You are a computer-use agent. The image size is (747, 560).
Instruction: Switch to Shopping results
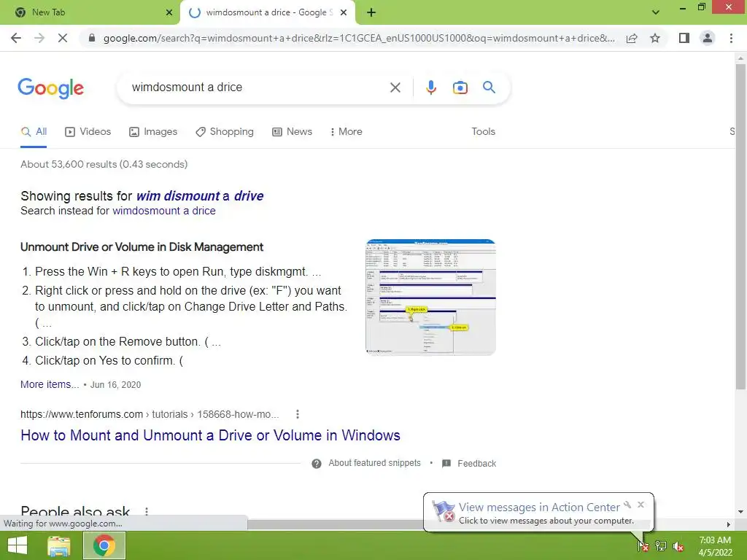click(225, 132)
